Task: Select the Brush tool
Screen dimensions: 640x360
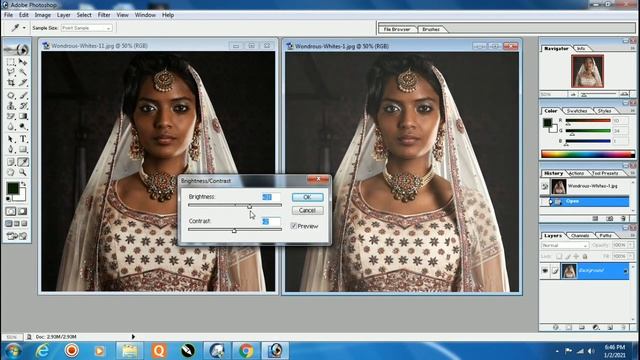Action: coord(23,96)
